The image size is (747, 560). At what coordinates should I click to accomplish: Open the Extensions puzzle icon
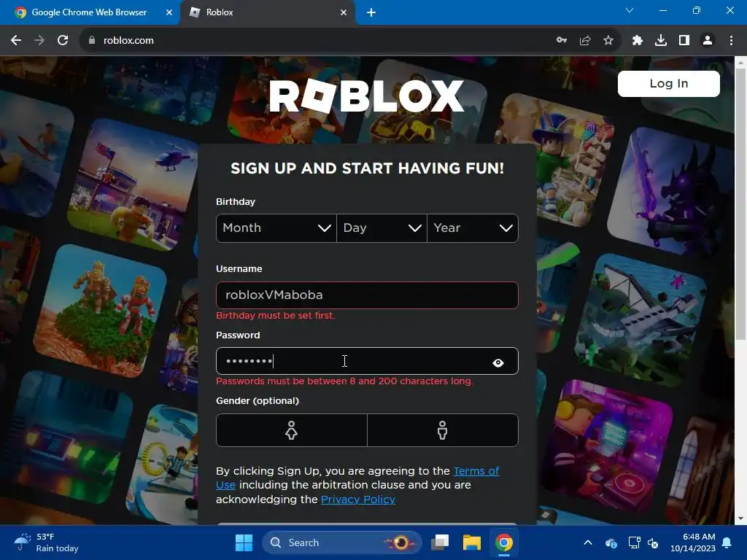[x=638, y=41]
